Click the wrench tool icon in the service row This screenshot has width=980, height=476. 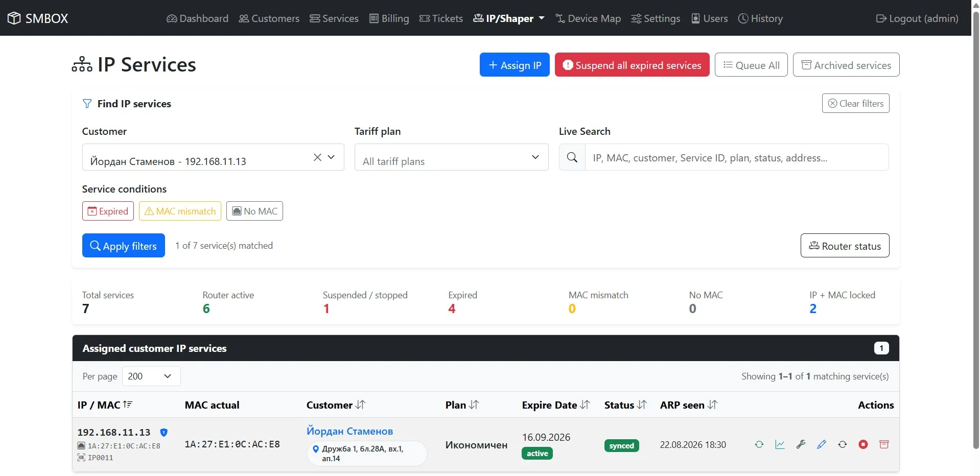pos(801,444)
